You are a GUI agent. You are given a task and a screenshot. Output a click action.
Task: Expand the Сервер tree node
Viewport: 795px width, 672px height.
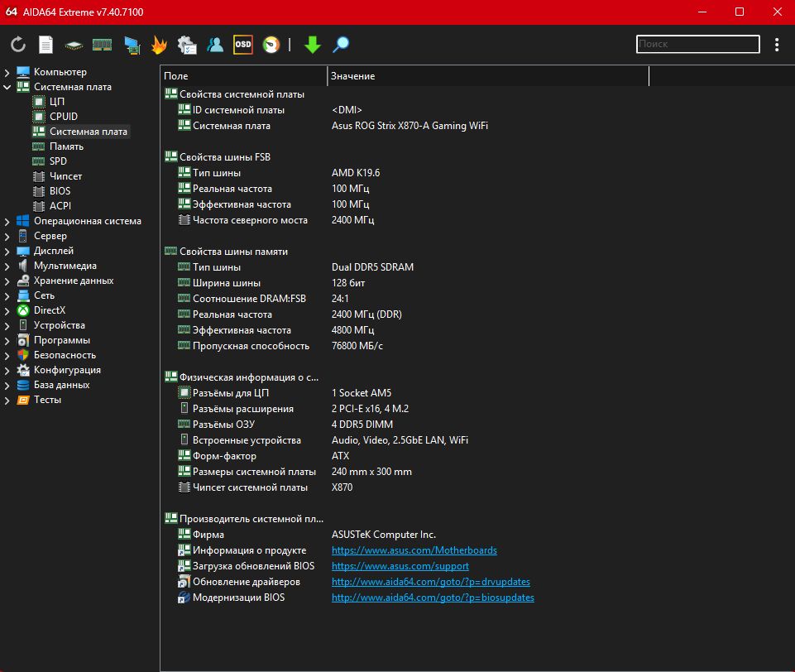tap(7, 237)
